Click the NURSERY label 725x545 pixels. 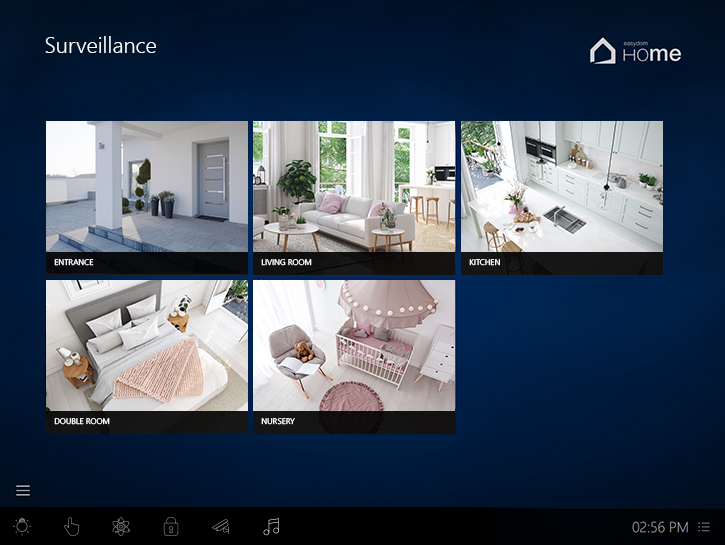(278, 421)
